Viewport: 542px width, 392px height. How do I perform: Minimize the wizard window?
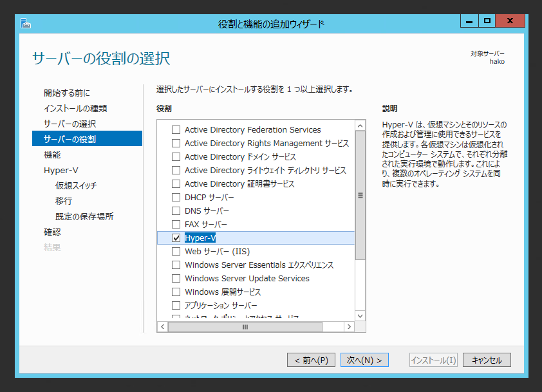coord(469,21)
